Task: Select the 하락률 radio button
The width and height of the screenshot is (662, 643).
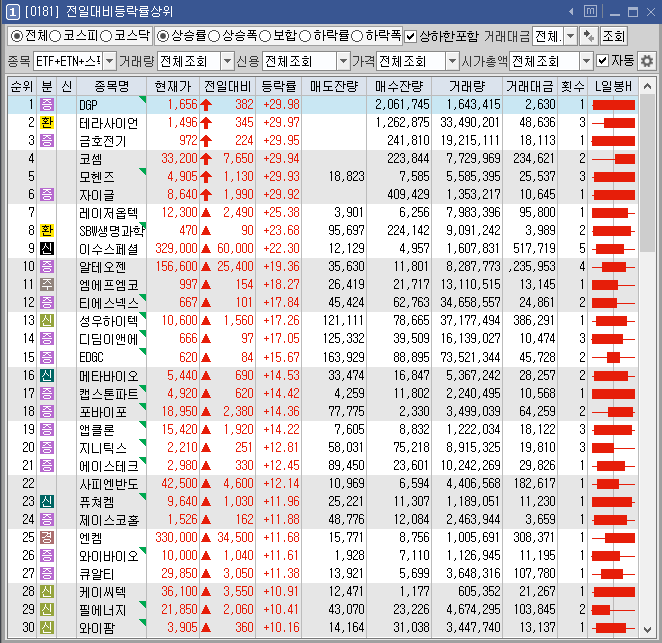Action: pyautogui.click(x=305, y=36)
